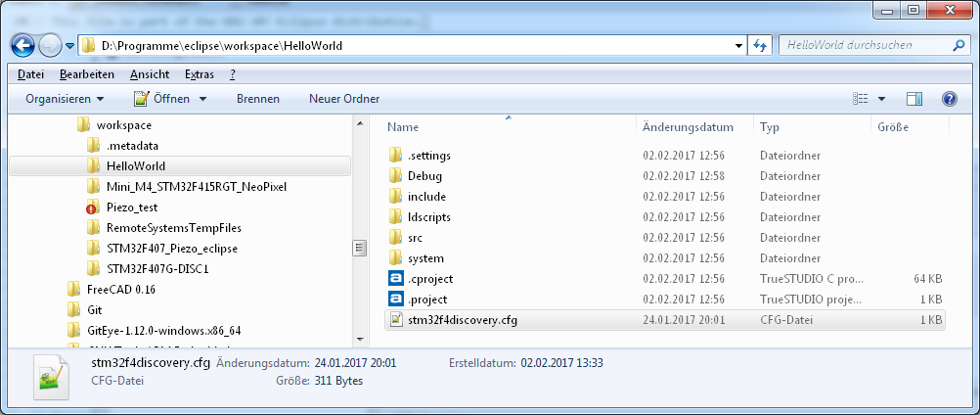Sort files by Änderungsdatum column header
This screenshot has height=415, width=980.
pyautogui.click(x=688, y=127)
